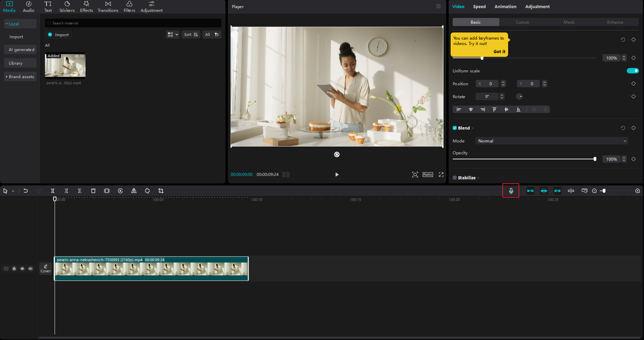Click the Delete right of playhead icon
The image size is (644, 340).
pyautogui.click(x=79, y=191)
